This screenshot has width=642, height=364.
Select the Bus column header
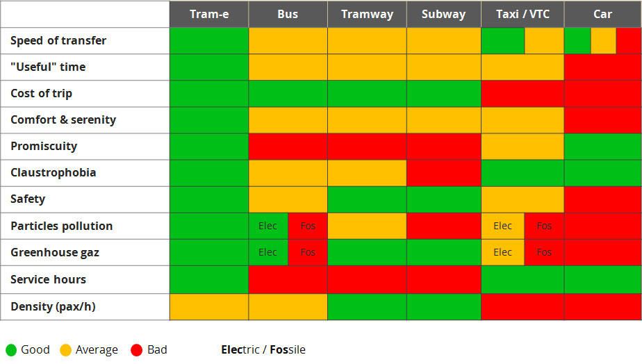coord(288,15)
